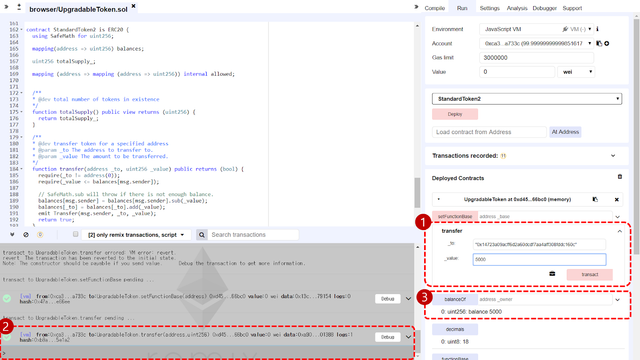
Task: Fold the transfer function at line 184
Action: point(22,169)
